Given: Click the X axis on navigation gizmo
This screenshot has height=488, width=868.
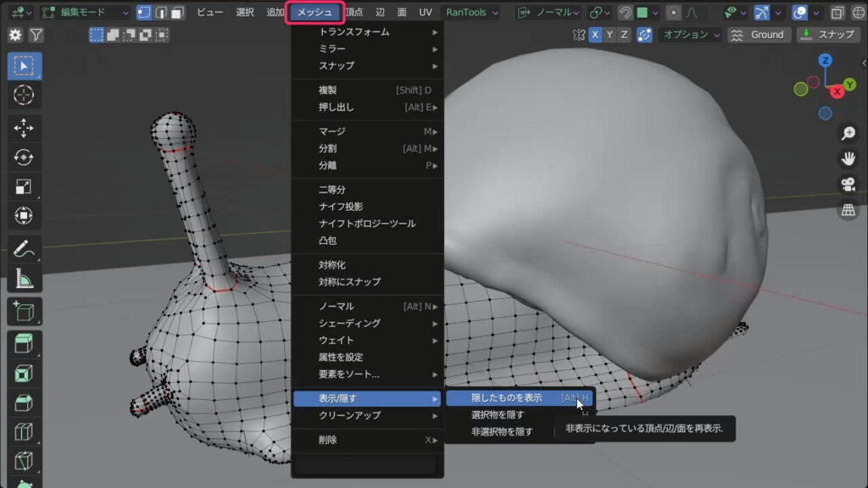Looking at the screenshot, I should click(837, 91).
